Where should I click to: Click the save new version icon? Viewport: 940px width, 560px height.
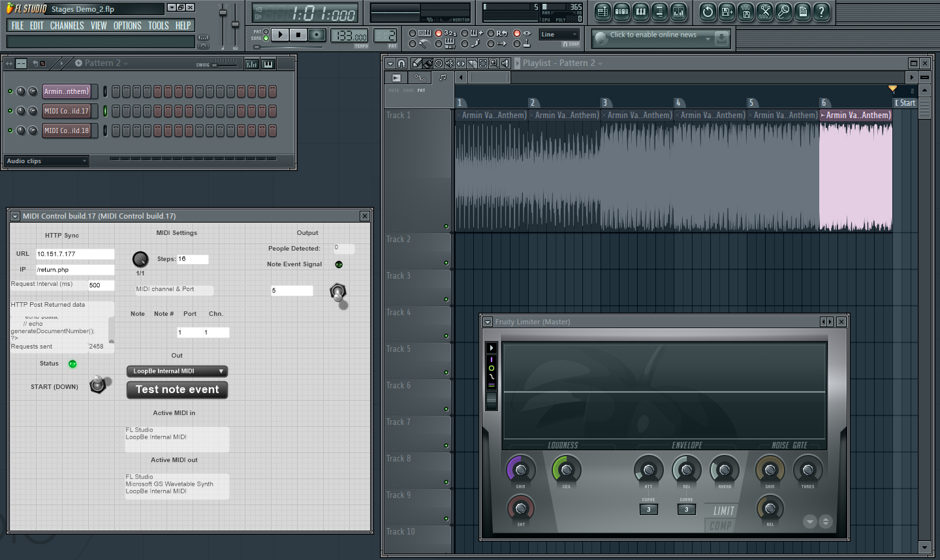click(x=727, y=11)
